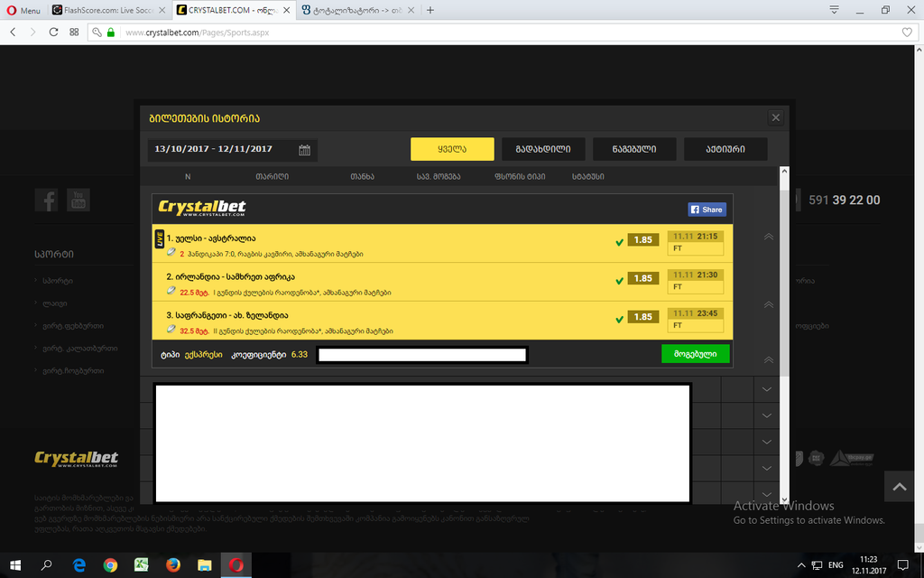This screenshot has width=924, height=578.
Task: Launch Microsoft Edge from the taskbar
Action: [79, 565]
